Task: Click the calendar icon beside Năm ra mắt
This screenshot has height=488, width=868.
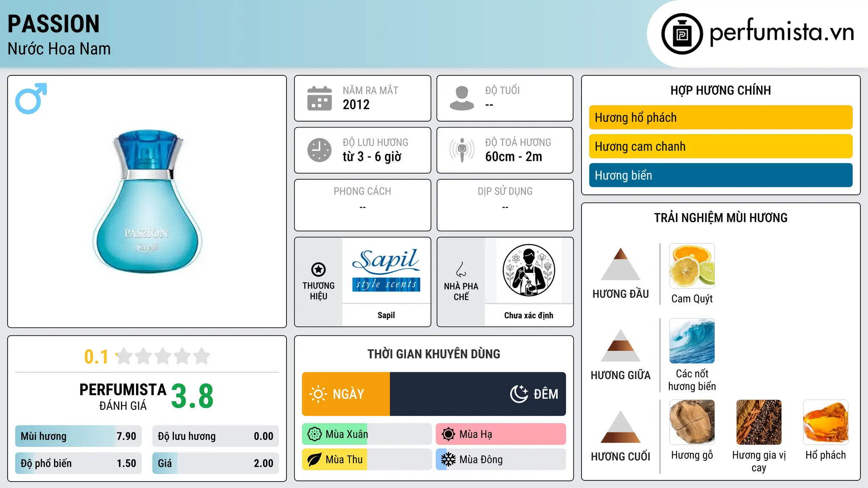Action: point(320,98)
